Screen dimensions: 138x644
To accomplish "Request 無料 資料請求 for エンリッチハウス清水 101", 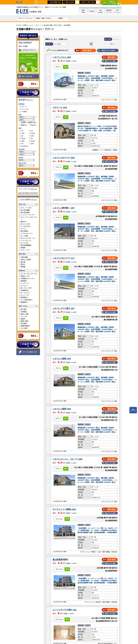I will coord(110,610).
